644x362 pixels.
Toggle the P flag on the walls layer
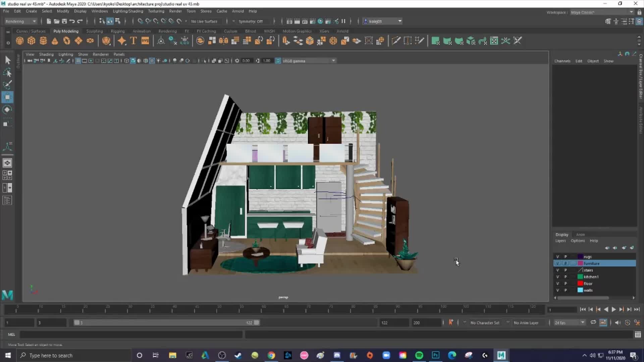point(566,290)
